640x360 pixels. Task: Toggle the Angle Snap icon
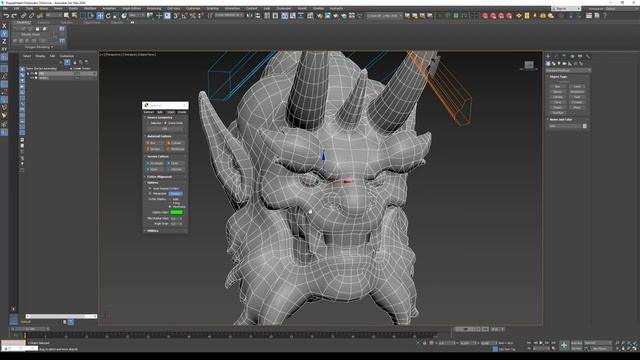point(184,16)
